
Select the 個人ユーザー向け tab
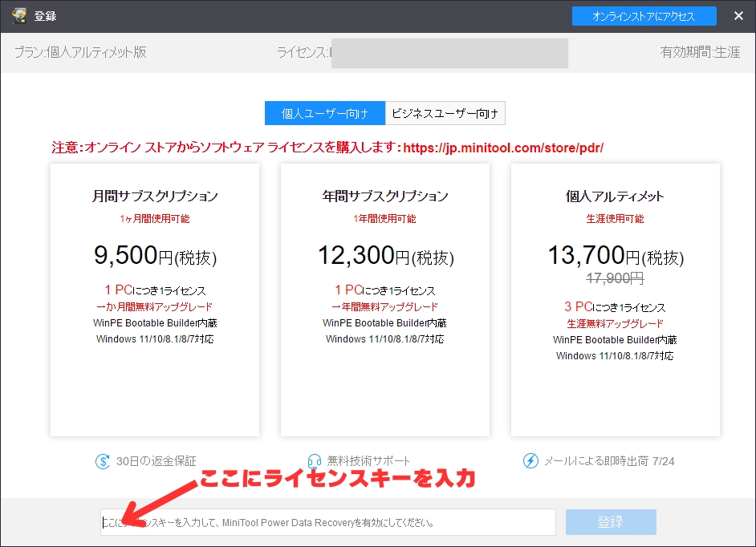(324, 113)
